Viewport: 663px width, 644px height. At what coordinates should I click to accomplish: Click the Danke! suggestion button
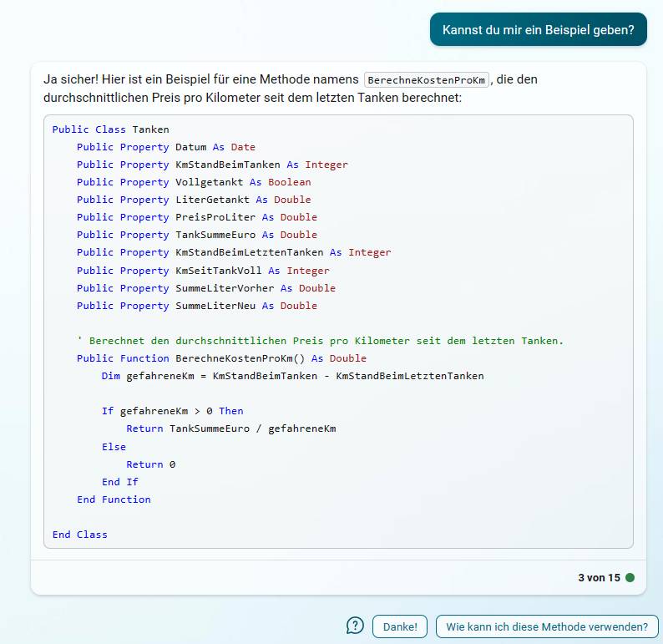pos(400,626)
